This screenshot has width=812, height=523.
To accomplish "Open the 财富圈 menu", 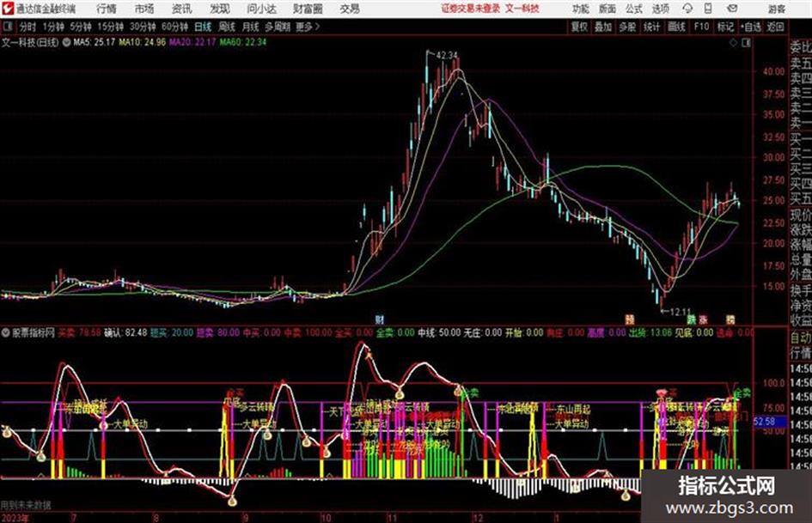I will pyautogui.click(x=308, y=9).
